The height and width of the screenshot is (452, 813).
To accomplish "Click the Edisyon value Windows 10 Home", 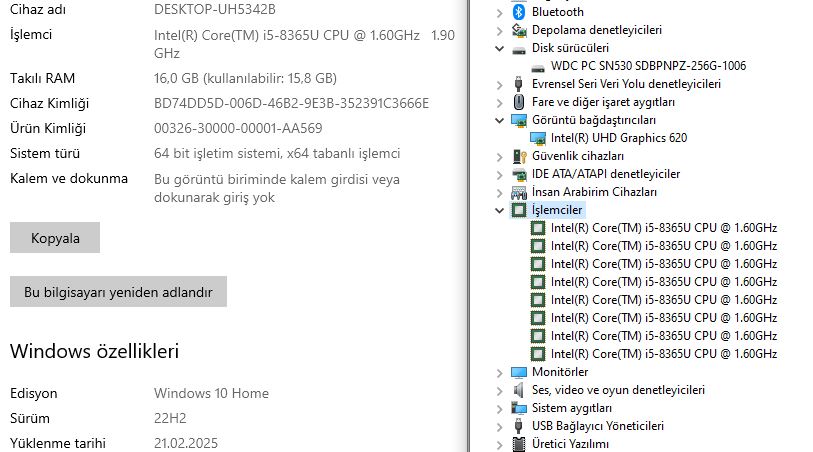I will (x=211, y=393).
